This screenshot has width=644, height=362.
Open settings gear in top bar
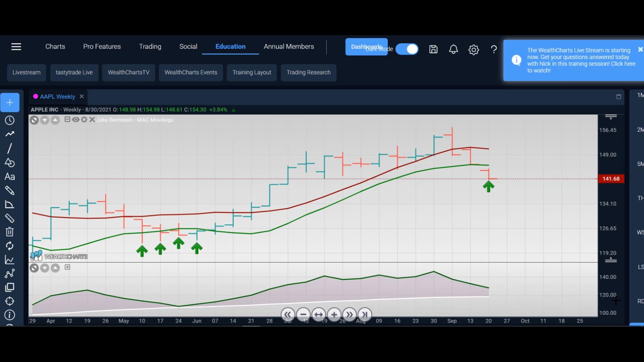pos(474,50)
